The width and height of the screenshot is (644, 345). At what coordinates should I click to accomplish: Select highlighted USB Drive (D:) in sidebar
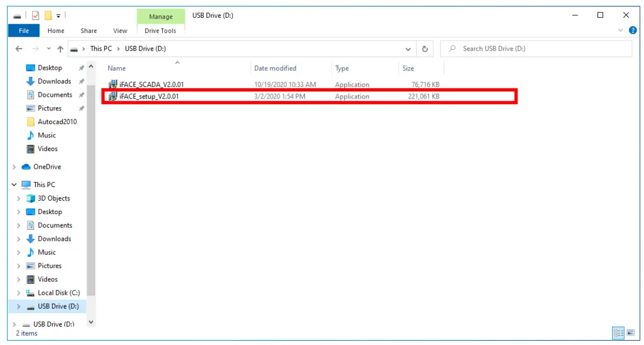click(x=58, y=307)
